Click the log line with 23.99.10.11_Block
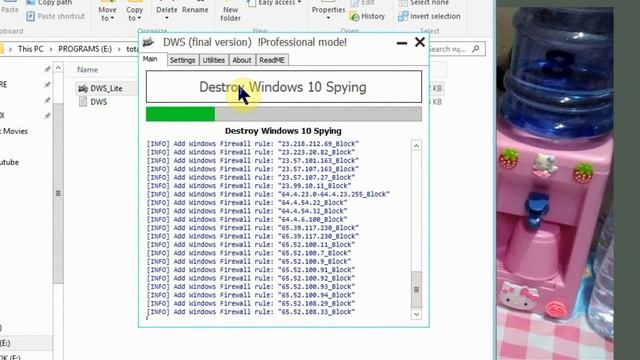Screen dimensions: 640x360 (249, 186)
